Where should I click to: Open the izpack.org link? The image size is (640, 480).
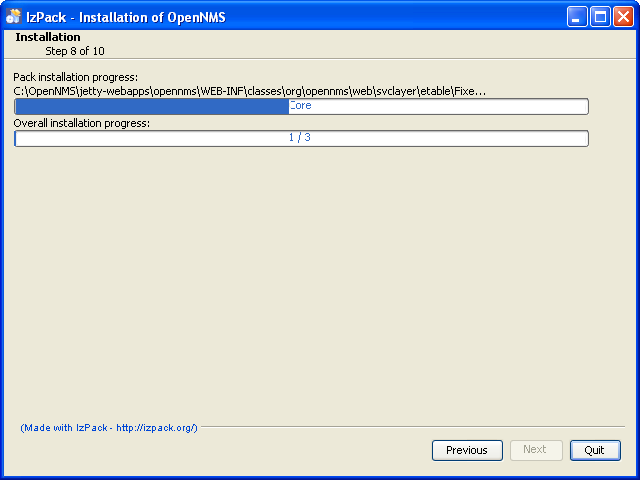109,428
